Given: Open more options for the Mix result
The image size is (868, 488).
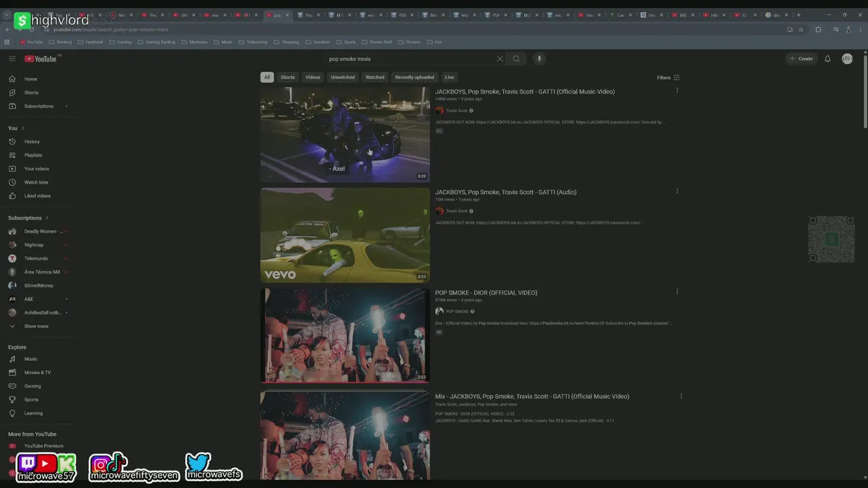Looking at the screenshot, I should tap(681, 396).
